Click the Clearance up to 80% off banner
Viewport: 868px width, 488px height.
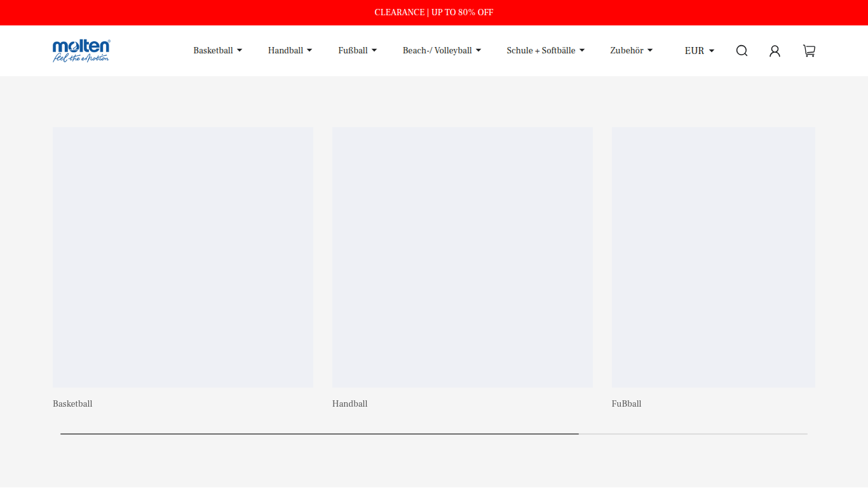tap(434, 13)
